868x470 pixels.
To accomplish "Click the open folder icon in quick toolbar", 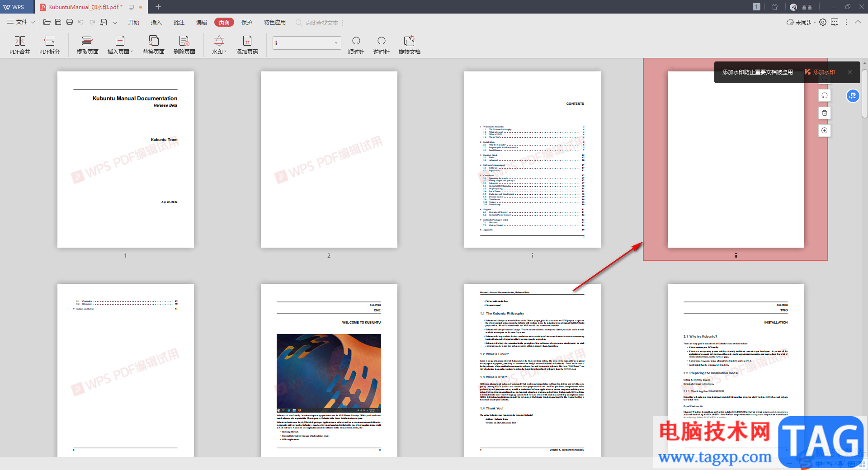I will coord(47,22).
